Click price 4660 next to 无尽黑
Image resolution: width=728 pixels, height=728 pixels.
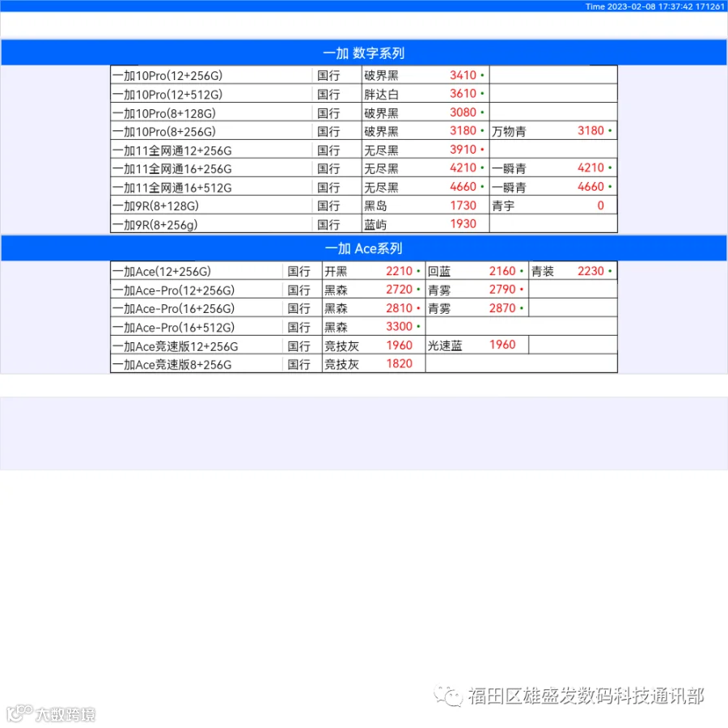(463, 187)
